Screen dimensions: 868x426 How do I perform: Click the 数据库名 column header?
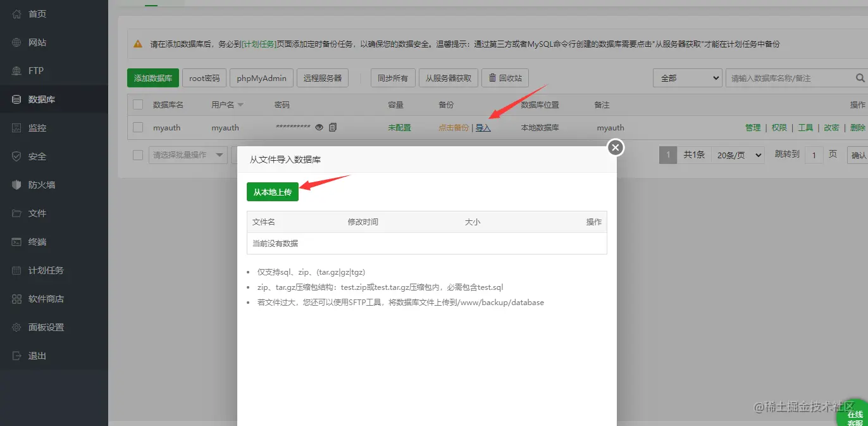pos(168,104)
